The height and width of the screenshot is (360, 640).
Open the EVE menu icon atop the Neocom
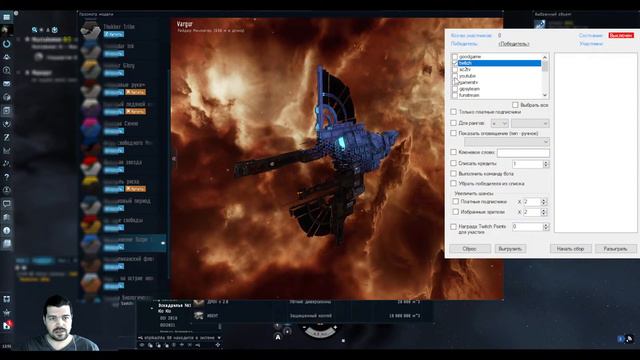pos(7,17)
